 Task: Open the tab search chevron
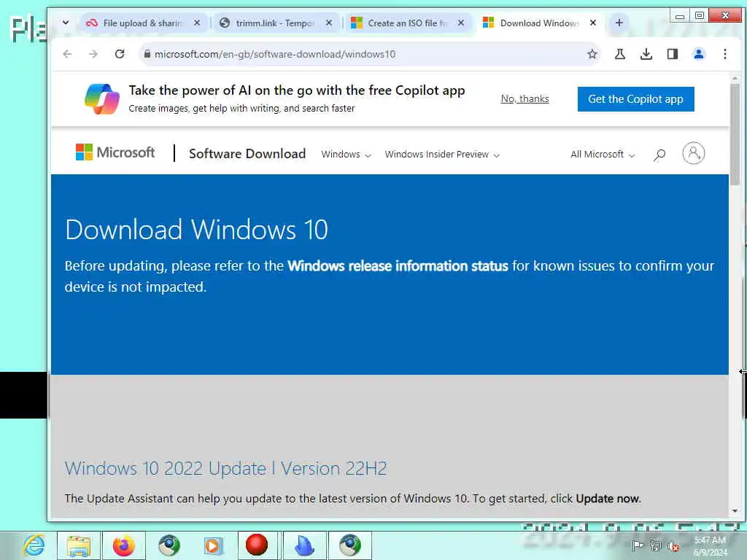click(66, 23)
